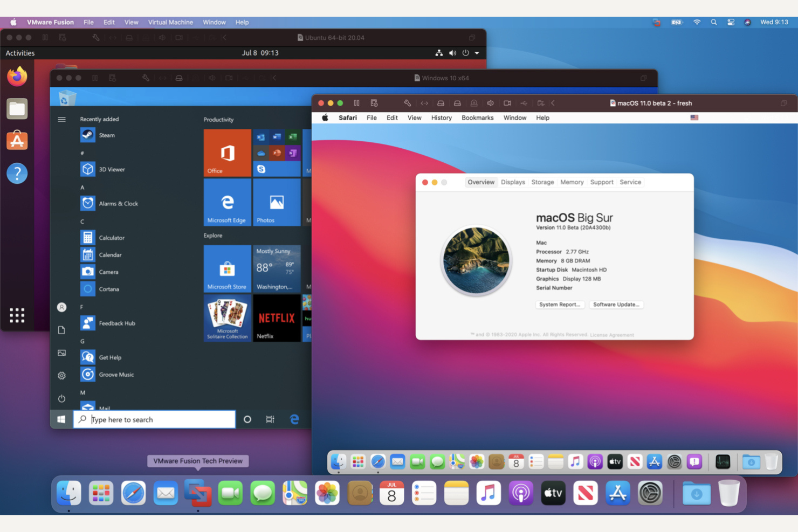Switch to the Displays tab
This screenshot has height=532, width=798.
tap(512, 182)
